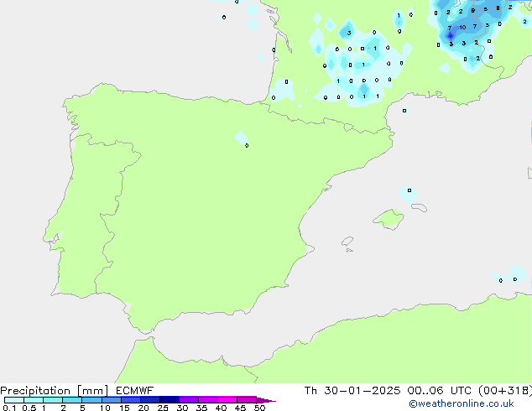Viewport: 532px width, 411px height.
Task: Click the '20' legend scale label
Action: pos(143,408)
